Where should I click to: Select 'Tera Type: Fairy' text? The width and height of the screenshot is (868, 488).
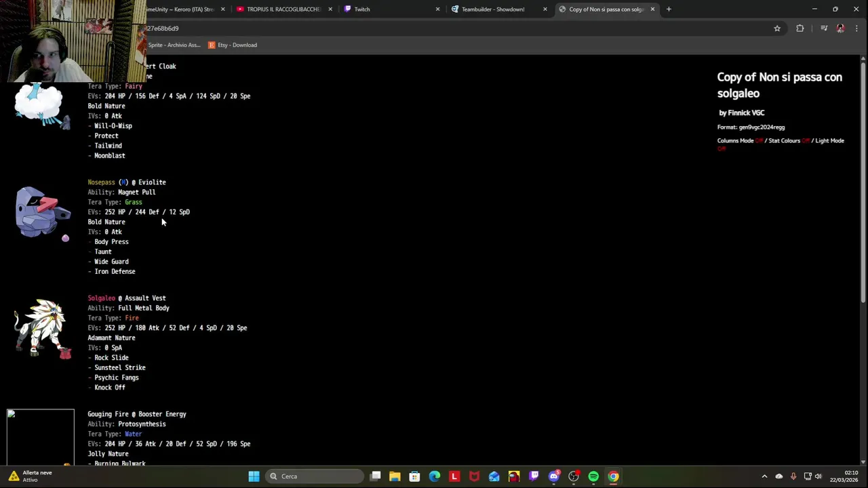[115, 86]
